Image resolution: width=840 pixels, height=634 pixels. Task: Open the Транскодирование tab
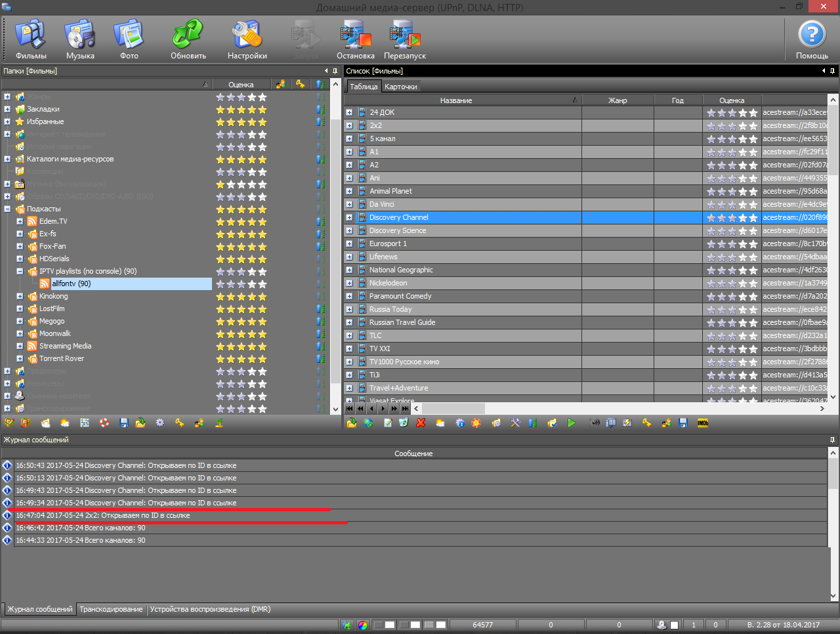click(x=111, y=609)
